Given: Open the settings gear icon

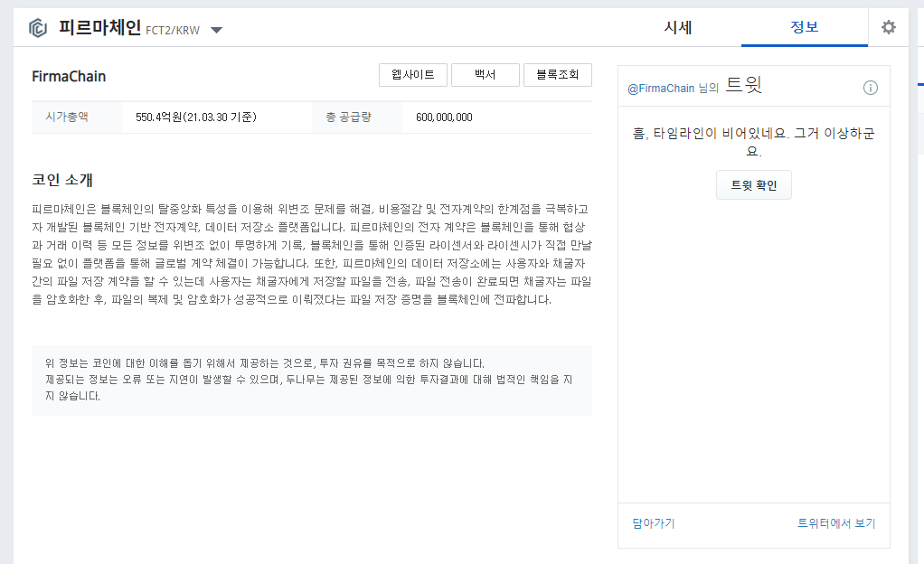Looking at the screenshot, I should point(888,27).
